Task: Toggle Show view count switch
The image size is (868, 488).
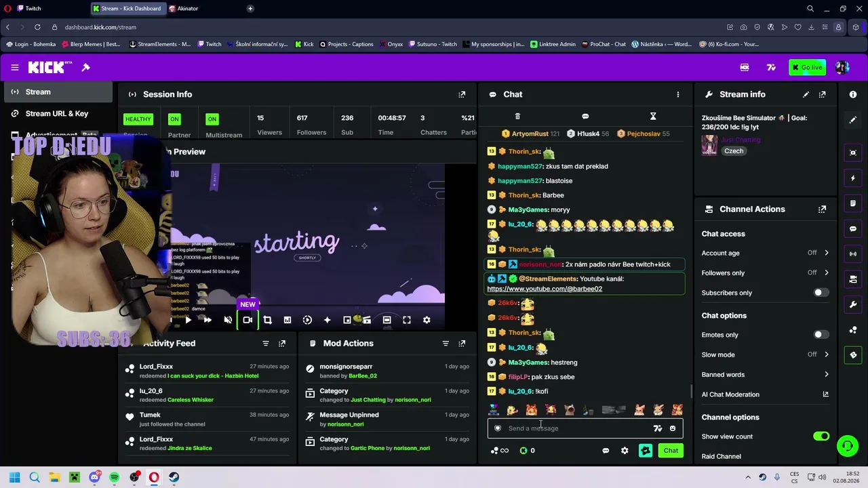Action: [x=821, y=436]
